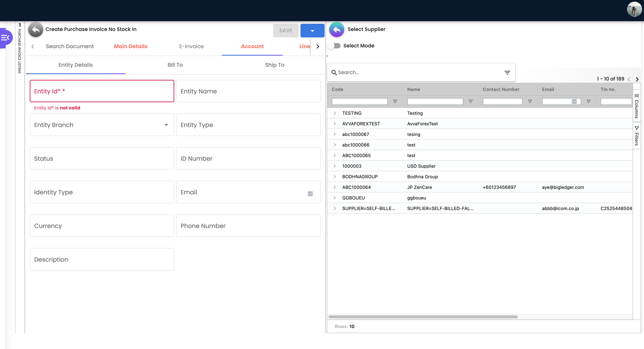Viewport: 644px width, 349px height.
Task: Select the USD Supplier name cell
Action: click(421, 166)
